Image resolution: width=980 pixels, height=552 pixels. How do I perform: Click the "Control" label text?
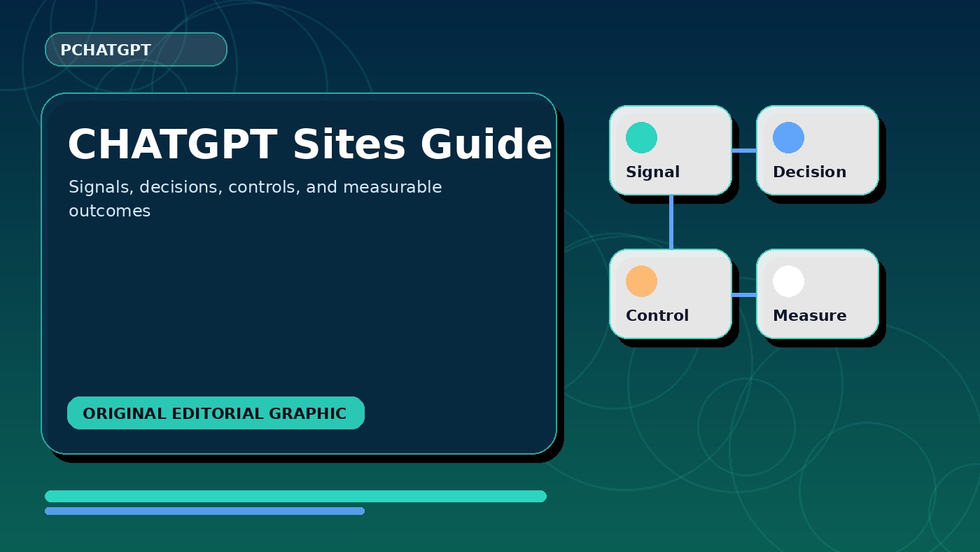tap(657, 316)
